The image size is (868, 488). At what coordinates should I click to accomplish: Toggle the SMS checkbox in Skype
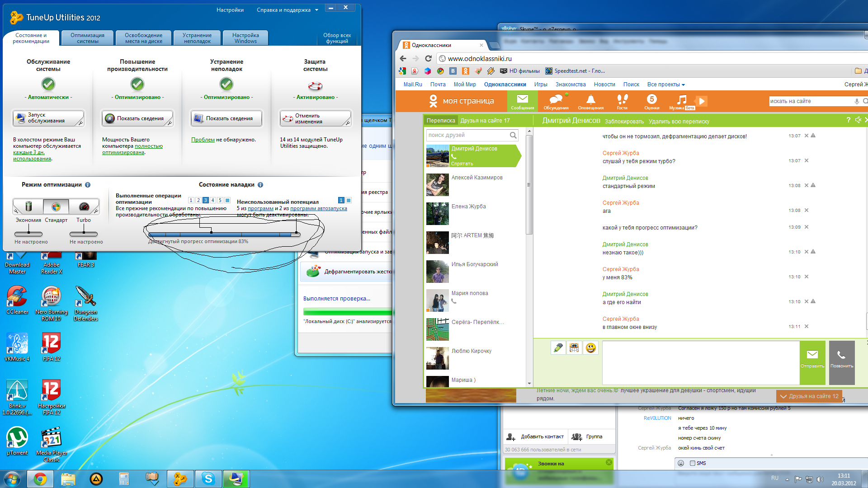click(x=692, y=463)
